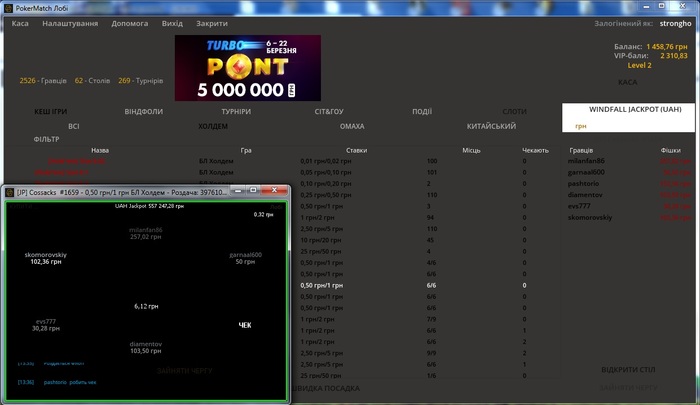Select the КИТАЙСЬКИЙ game filter

[492, 126]
